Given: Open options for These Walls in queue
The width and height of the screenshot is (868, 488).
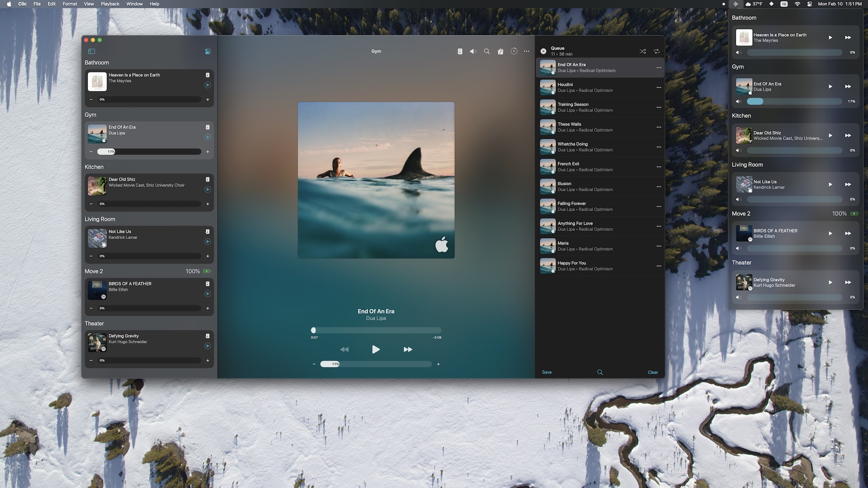Looking at the screenshot, I should click(x=659, y=127).
